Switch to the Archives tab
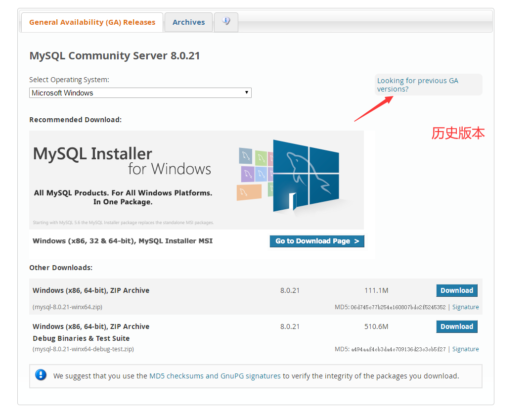 188,22
